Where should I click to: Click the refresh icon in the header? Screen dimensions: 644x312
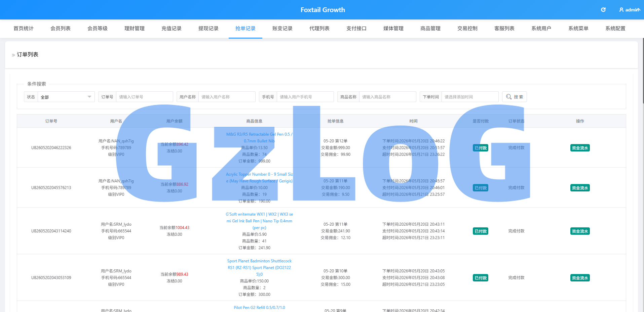click(603, 10)
